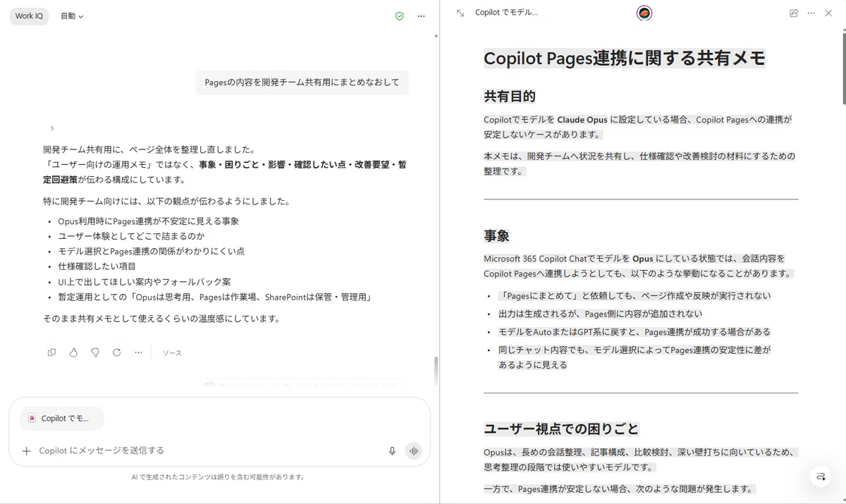The width and height of the screenshot is (846, 504).
Task: Click the 共有目的 section heading
Action: point(510,97)
